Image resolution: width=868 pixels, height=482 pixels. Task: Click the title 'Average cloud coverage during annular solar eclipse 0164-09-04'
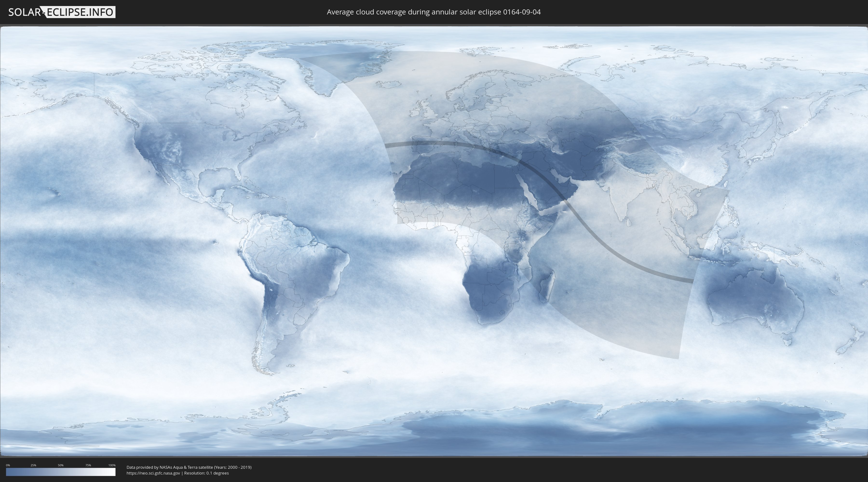coord(434,12)
